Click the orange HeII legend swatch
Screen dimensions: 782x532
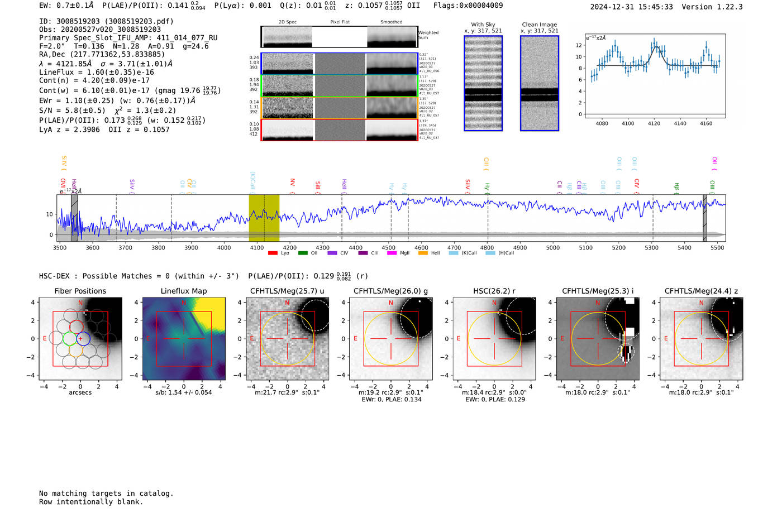pos(423,253)
